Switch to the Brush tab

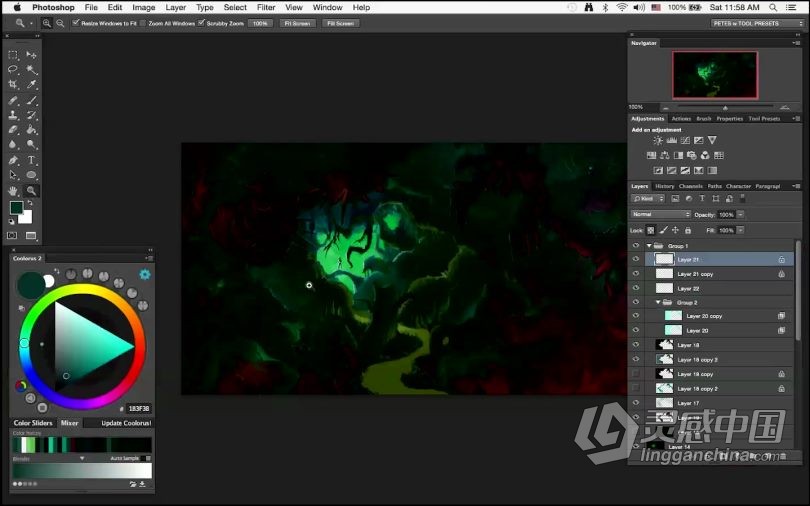tap(704, 118)
